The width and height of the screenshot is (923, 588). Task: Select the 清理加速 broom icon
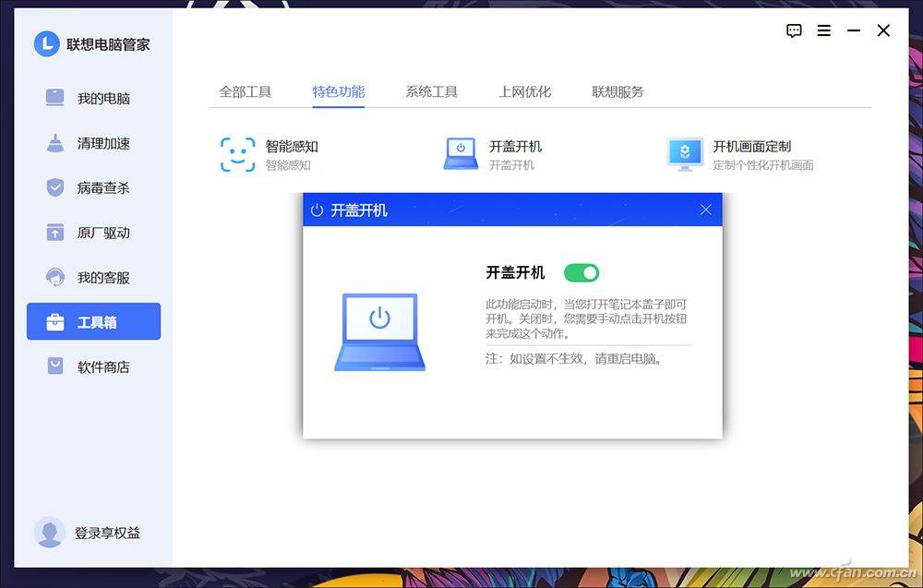pyautogui.click(x=54, y=143)
